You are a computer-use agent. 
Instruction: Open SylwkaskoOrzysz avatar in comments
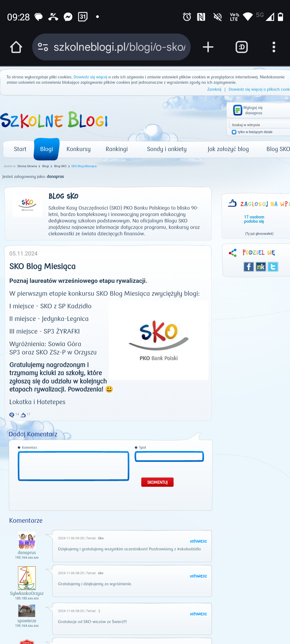(27, 578)
